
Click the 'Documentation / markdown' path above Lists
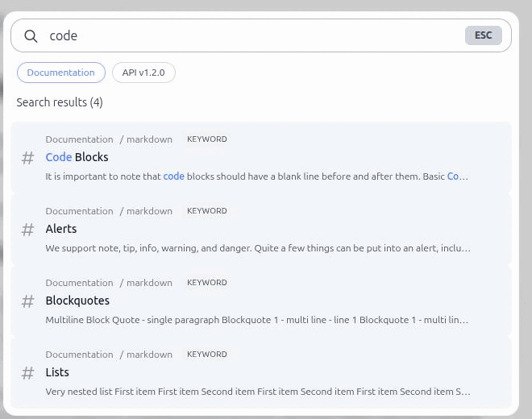[109, 355]
